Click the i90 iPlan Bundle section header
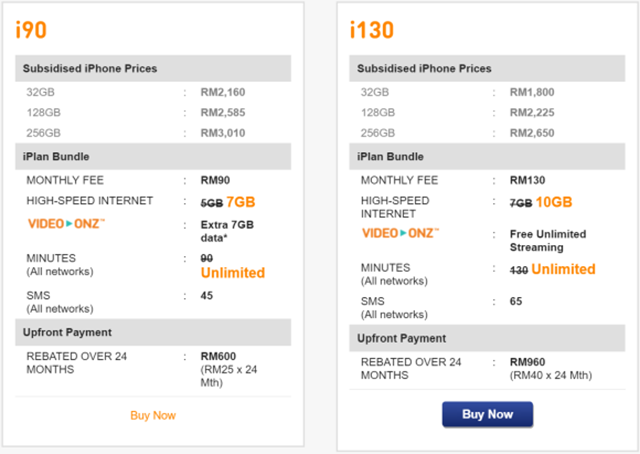This screenshot has width=640, height=454. [x=153, y=156]
